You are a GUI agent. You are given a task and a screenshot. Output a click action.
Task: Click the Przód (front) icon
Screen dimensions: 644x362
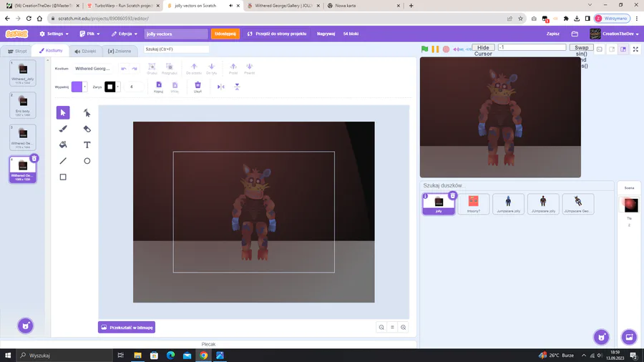(x=233, y=69)
